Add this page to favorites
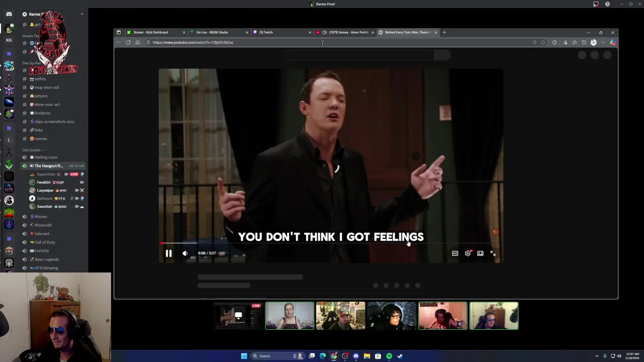644x362 pixels. click(x=543, y=42)
